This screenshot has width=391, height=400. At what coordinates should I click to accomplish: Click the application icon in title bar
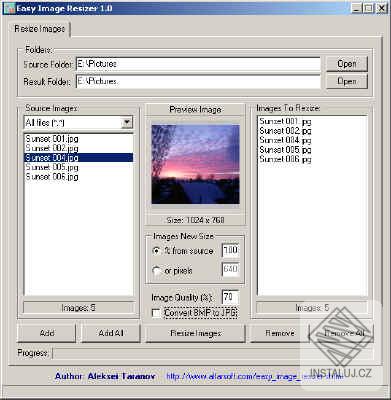tap(9, 8)
